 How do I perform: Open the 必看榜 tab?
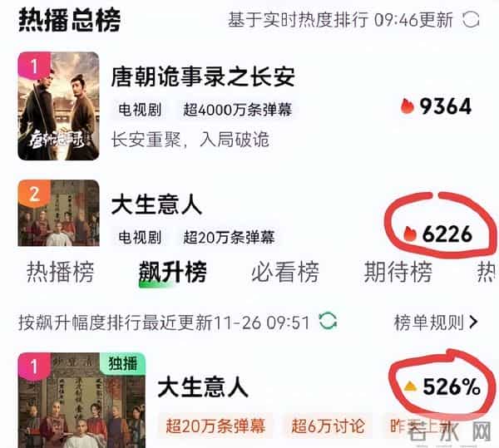[x=285, y=272]
